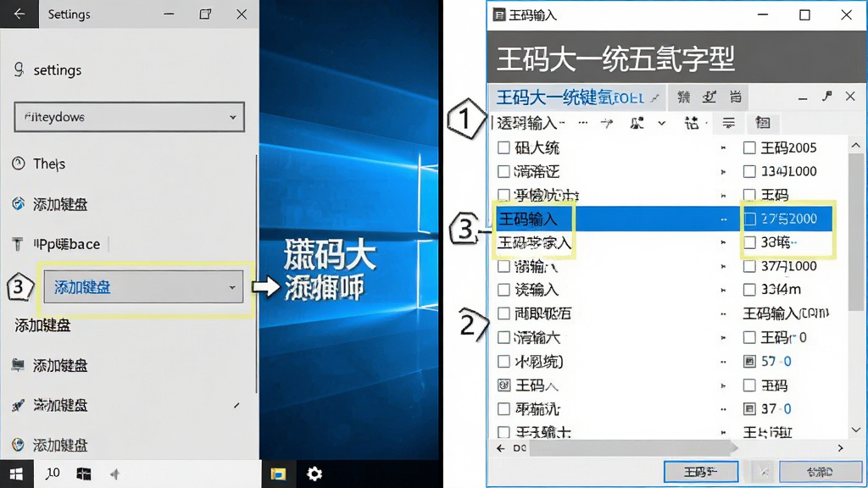
Task: Open the 'Thels' item with the clock icon
Action: 39,164
